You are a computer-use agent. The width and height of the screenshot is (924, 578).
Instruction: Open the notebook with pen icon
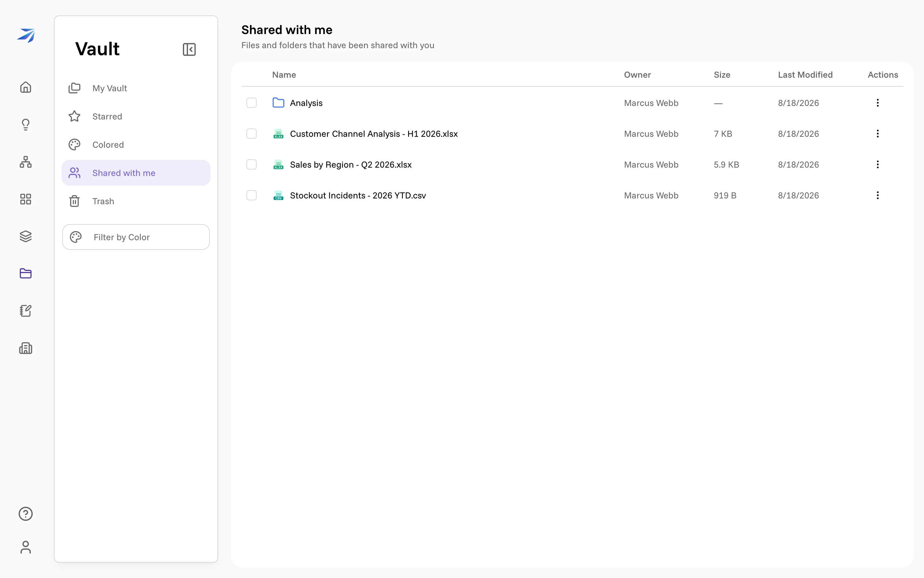click(x=26, y=311)
